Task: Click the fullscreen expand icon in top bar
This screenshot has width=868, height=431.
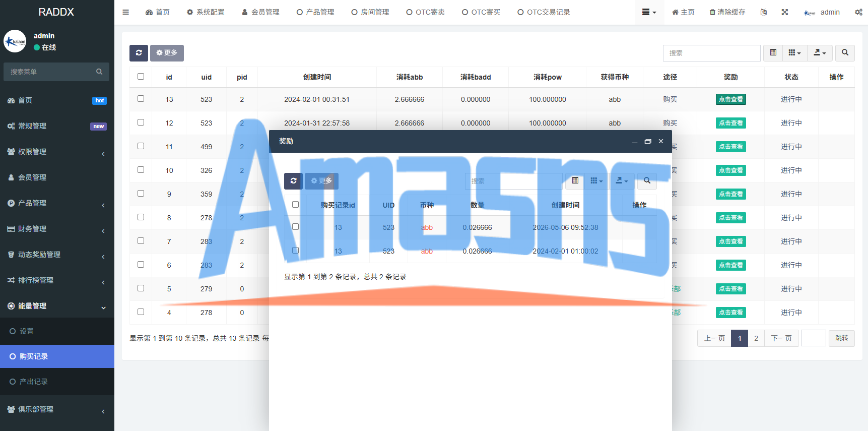Action: [785, 12]
